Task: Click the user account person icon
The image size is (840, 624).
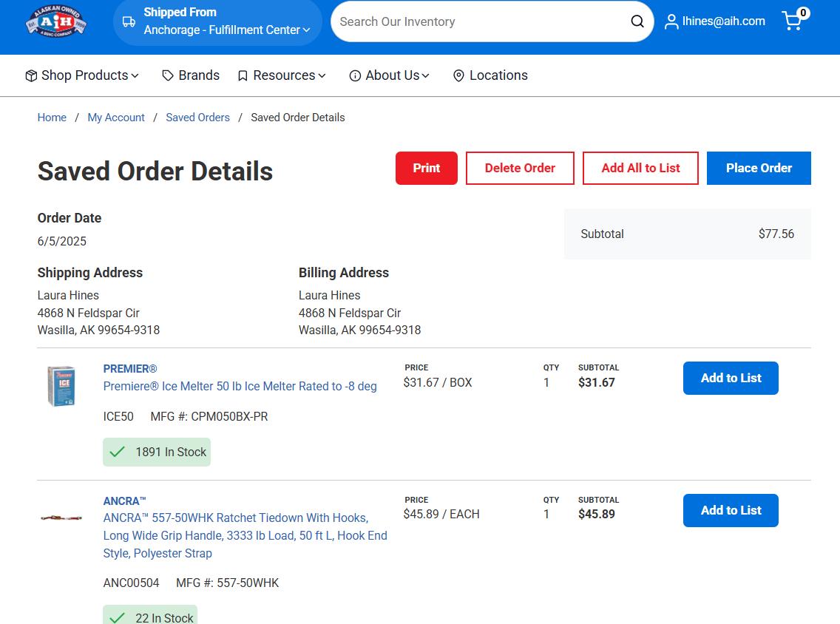Action: [x=671, y=21]
